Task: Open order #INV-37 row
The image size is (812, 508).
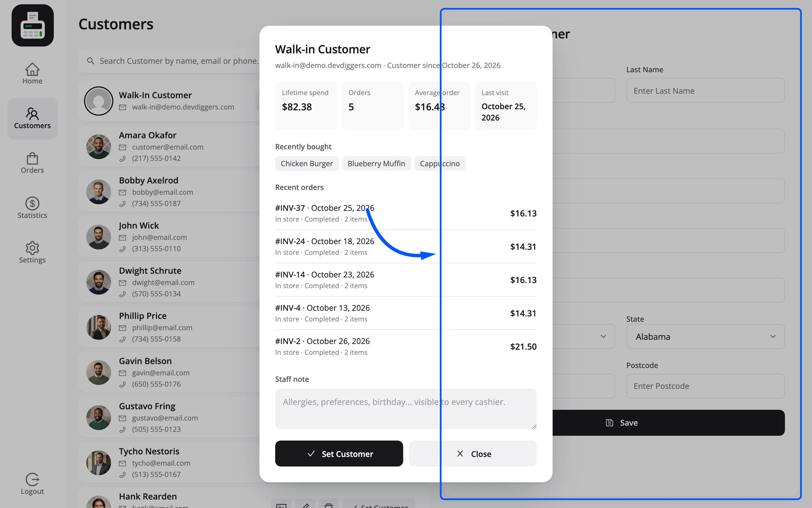Action: tap(406, 213)
